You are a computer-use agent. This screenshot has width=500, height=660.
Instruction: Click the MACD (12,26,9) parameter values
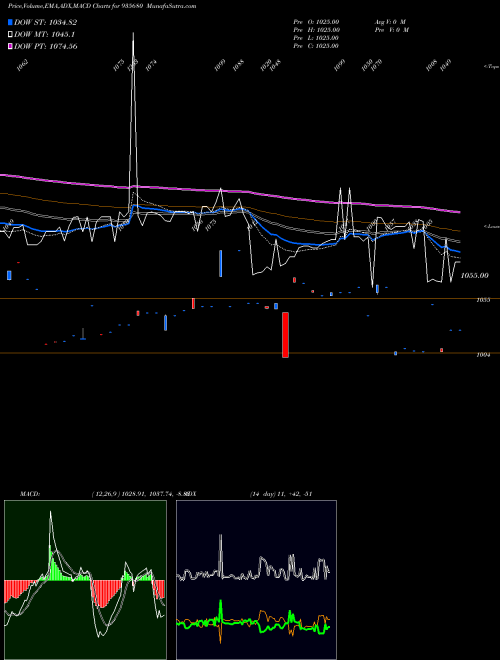pyautogui.click(x=139, y=494)
